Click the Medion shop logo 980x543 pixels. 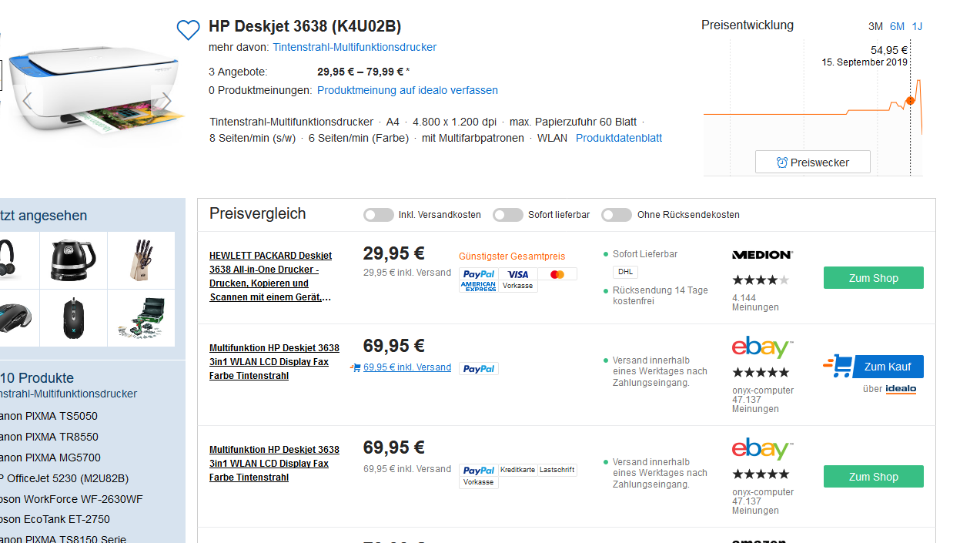click(762, 254)
